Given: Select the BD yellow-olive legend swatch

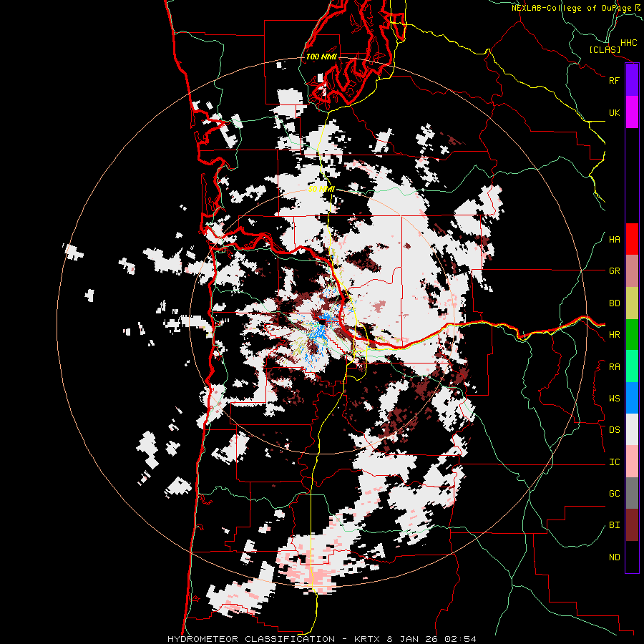Looking at the screenshot, I should 632,303.
